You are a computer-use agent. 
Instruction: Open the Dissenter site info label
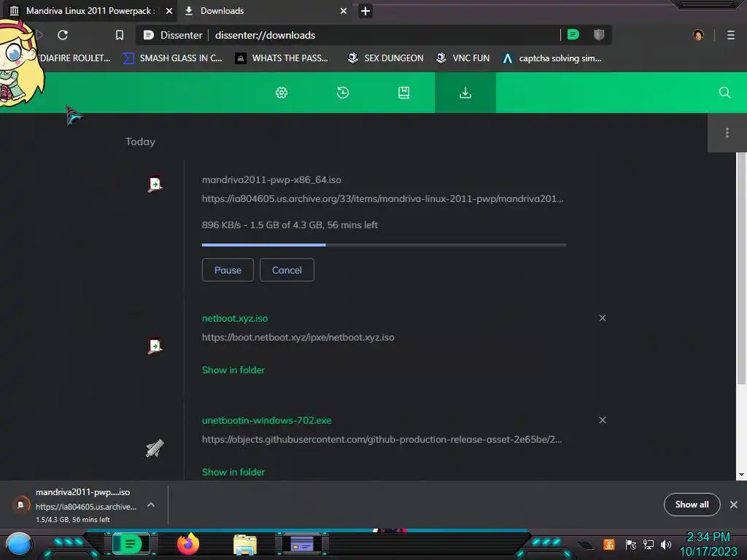click(174, 35)
